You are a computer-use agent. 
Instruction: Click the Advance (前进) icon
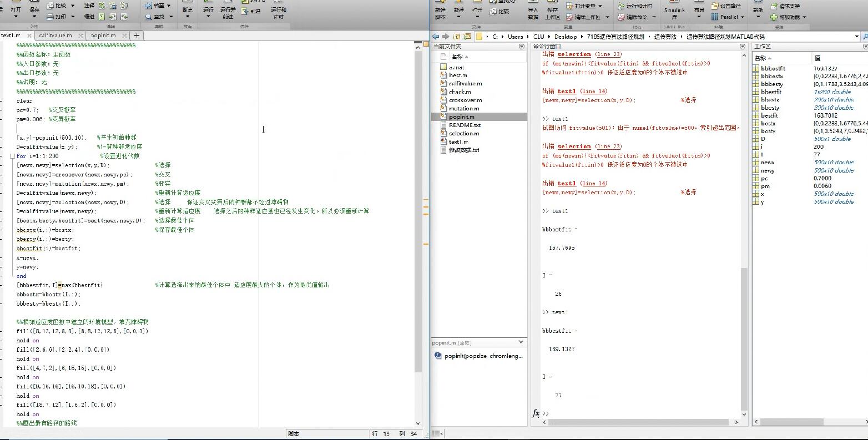click(x=245, y=11)
